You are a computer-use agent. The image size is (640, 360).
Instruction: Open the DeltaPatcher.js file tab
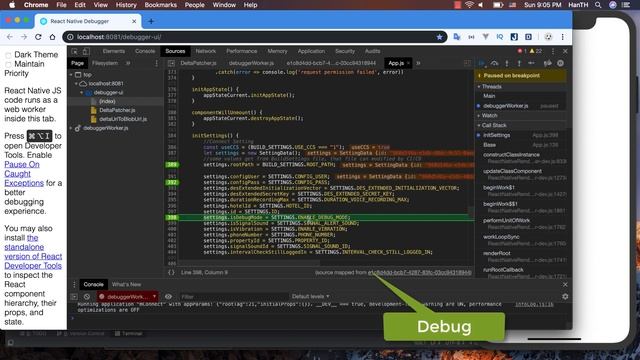[198, 63]
